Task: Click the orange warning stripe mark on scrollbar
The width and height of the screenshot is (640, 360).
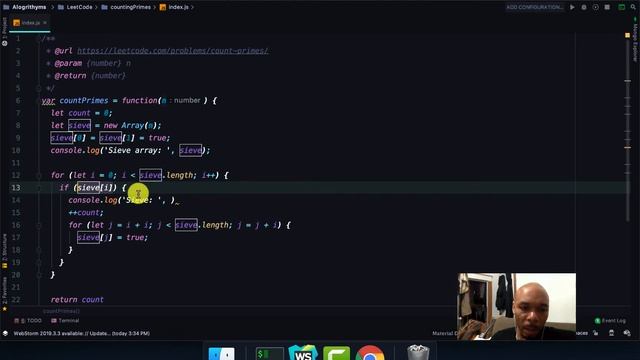Action: click(628, 147)
